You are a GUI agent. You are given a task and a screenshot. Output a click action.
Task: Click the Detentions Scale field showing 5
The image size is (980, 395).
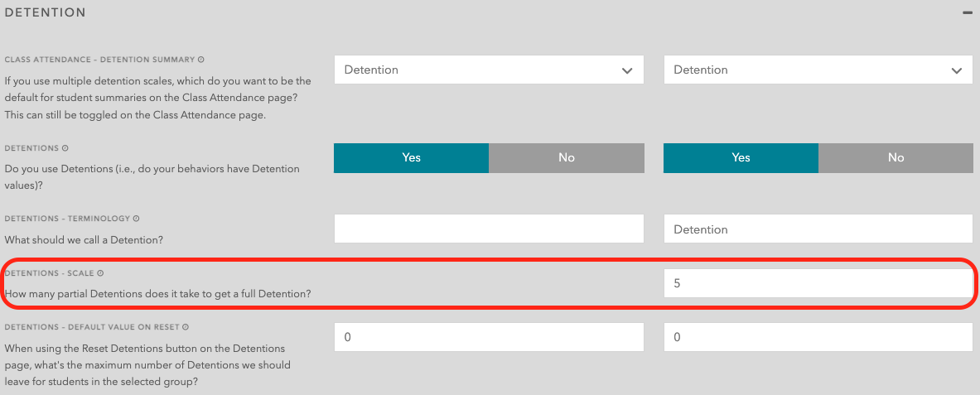818,283
